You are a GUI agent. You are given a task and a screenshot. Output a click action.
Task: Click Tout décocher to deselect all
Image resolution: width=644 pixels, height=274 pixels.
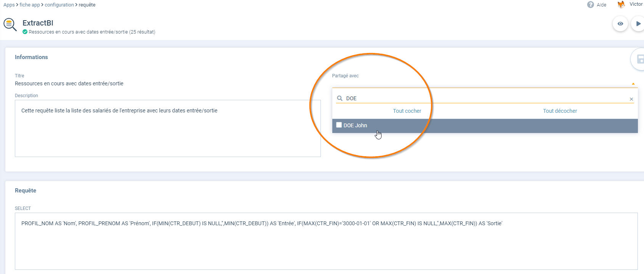(x=560, y=111)
